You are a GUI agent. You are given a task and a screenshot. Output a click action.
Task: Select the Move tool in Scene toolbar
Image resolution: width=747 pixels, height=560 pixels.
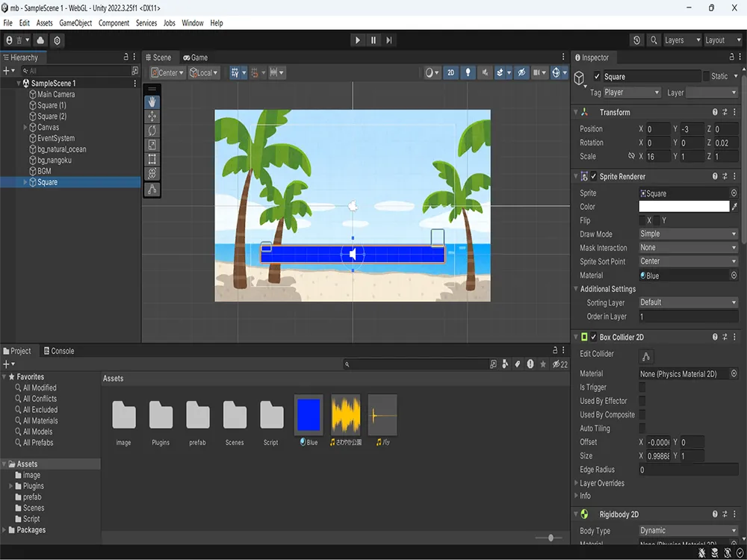[152, 116]
